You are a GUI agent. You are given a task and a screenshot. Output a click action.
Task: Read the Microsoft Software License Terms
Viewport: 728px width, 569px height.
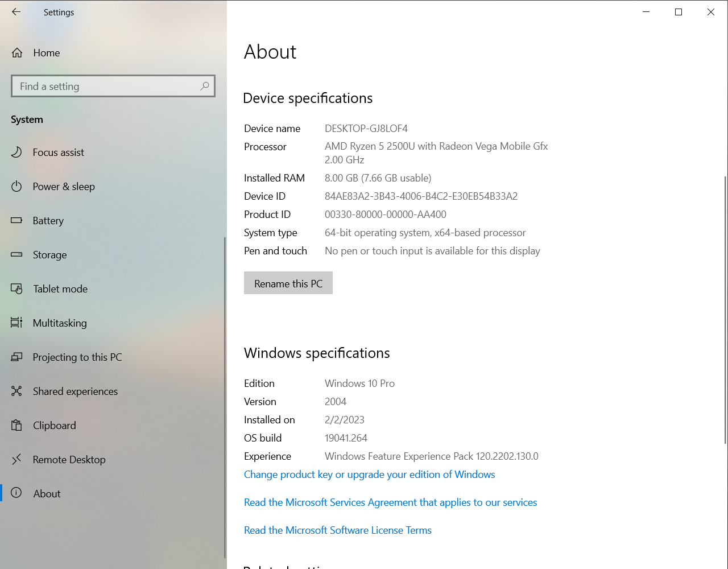337,530
